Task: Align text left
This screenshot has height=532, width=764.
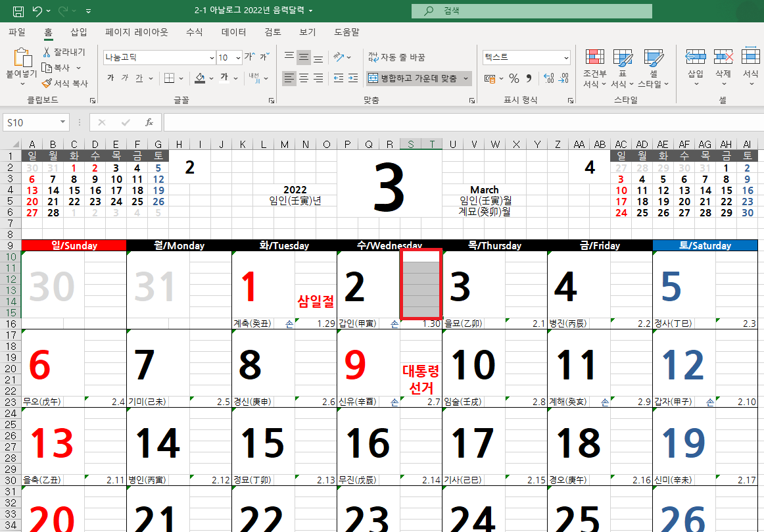Action: pos(289,78)
